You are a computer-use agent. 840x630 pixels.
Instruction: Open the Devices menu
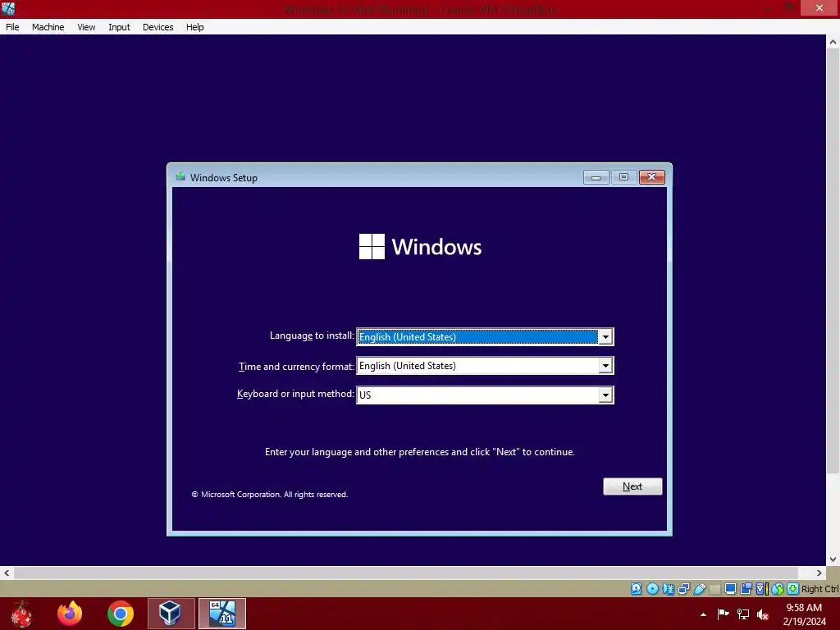pos(158,27)
